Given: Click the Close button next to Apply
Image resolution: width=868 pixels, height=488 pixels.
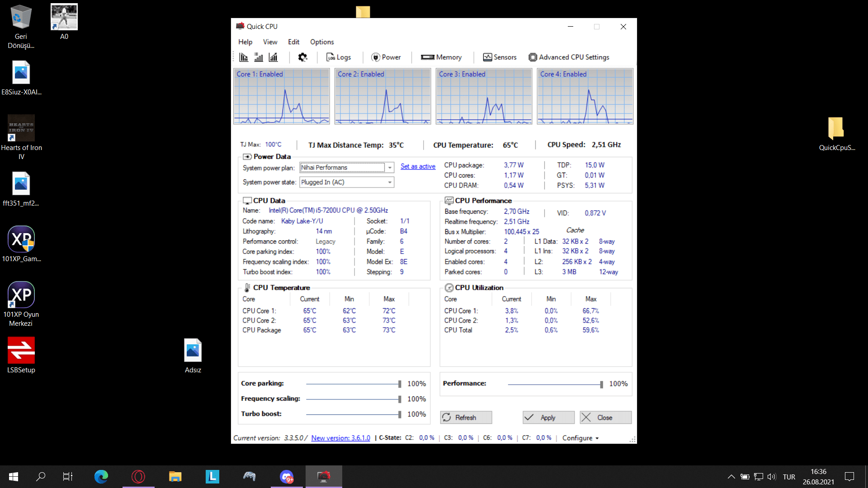Looking at the screenshot, I should click(x=605, y=418).
